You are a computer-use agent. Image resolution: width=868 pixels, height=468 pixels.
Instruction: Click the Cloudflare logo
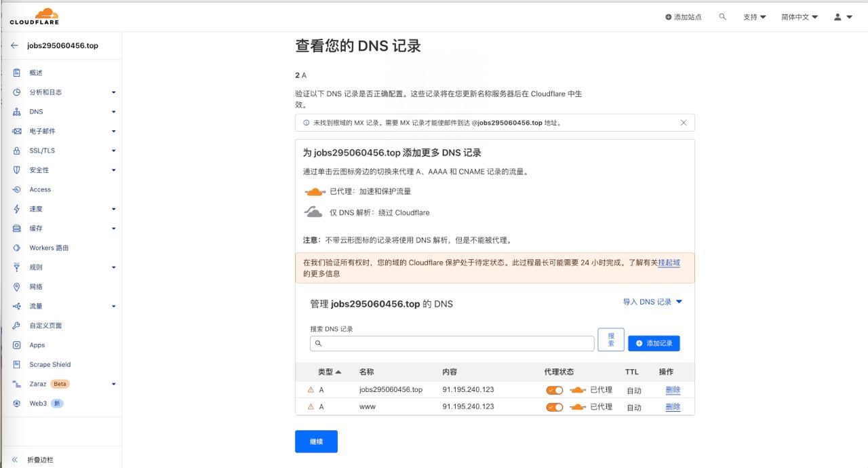tap(35, 16)
